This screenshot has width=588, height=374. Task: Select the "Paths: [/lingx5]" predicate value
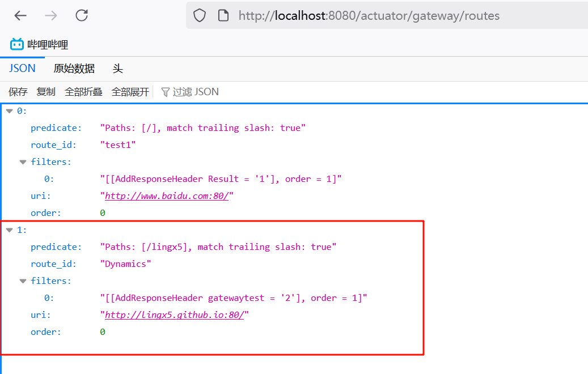(x=218, y=247)
